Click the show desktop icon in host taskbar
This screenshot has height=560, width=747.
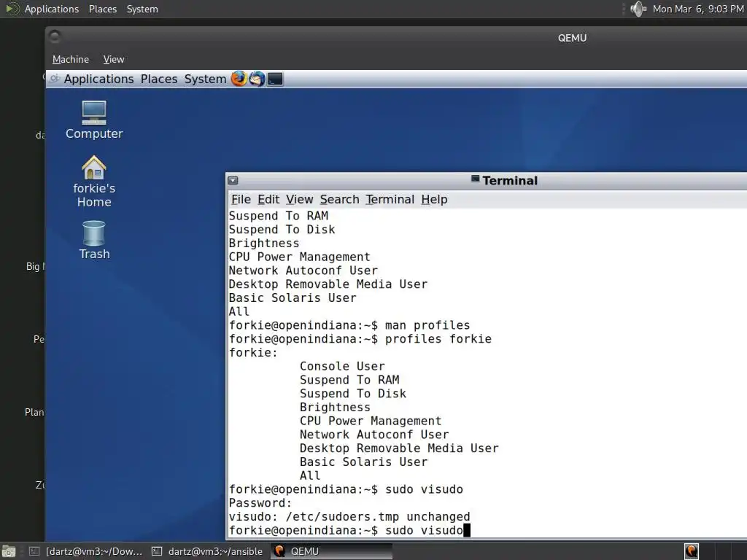[x=9, y=551]
